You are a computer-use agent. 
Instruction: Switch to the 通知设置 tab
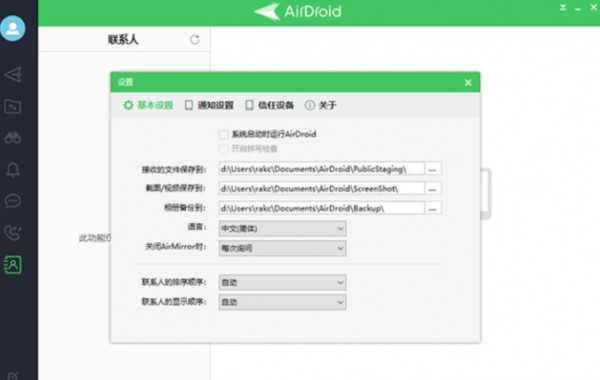tap(209, 105)
